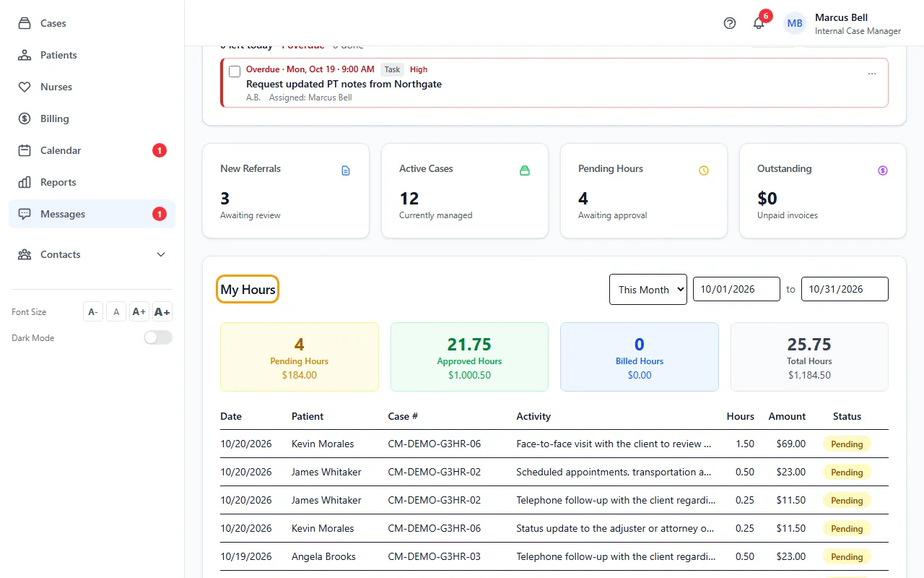924x578 pixels.
Task: Click the dollar icon on Outstanding card
Action: tap(883, 171)
